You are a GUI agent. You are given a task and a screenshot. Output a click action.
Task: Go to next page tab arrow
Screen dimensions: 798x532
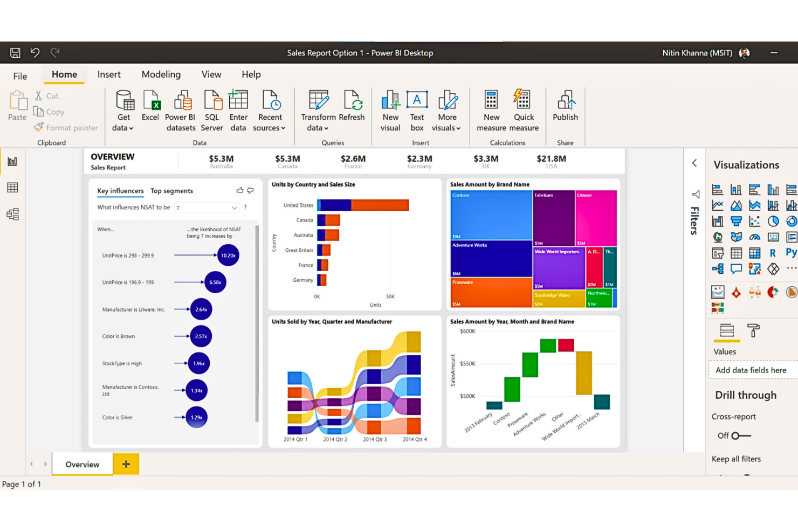(45, 464)
